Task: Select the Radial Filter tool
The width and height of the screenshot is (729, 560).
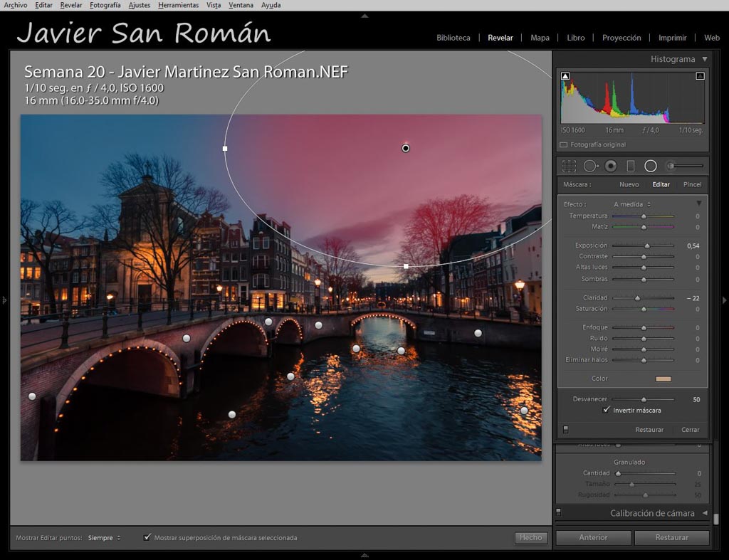Action: pos(651,166)
